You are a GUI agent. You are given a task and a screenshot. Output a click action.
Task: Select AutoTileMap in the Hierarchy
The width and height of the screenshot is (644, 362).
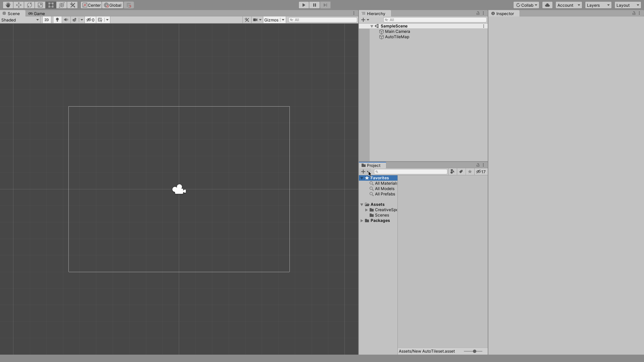coord(397,37)
